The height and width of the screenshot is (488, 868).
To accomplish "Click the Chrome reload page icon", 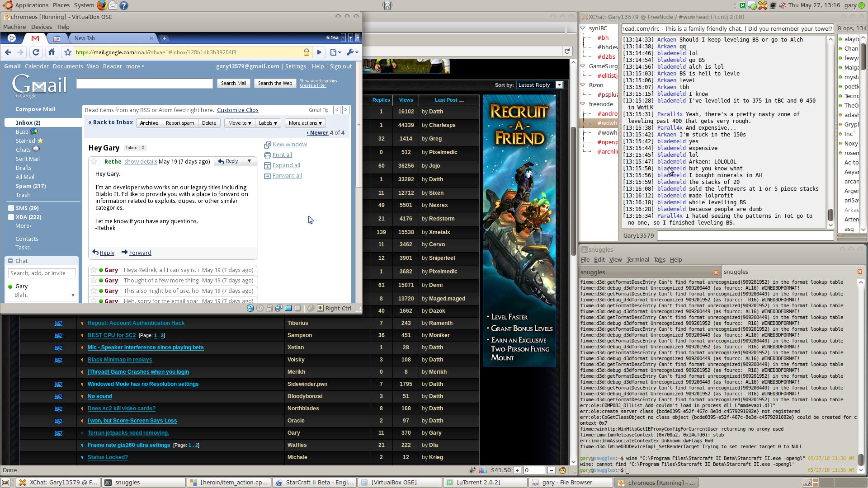I will point(36,52).
